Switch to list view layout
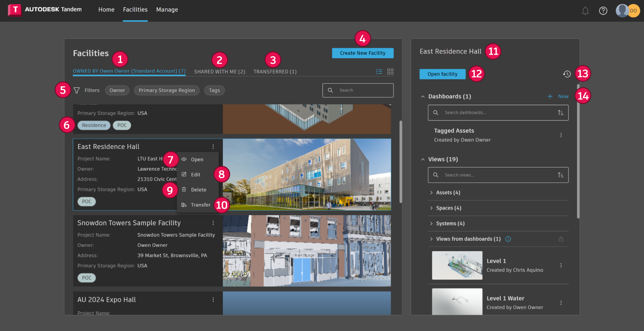 (379, 72)
